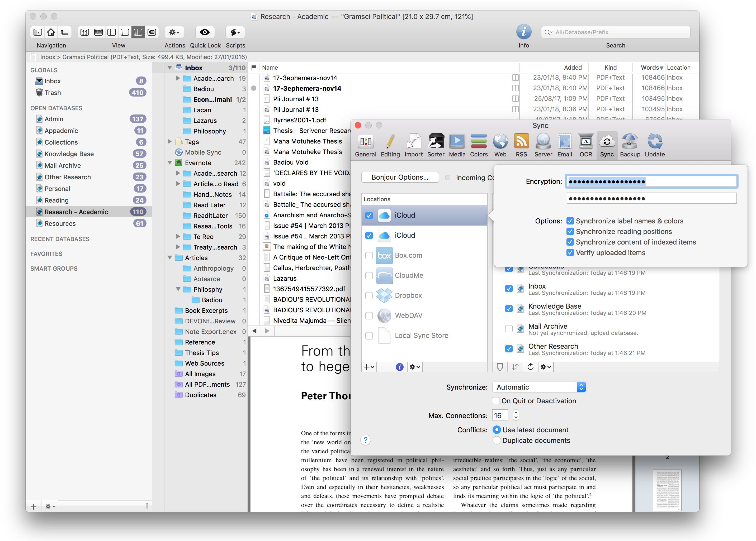Click the Bonjour Options button
Screen dimensions: 756x541
[x=400, y=177]
